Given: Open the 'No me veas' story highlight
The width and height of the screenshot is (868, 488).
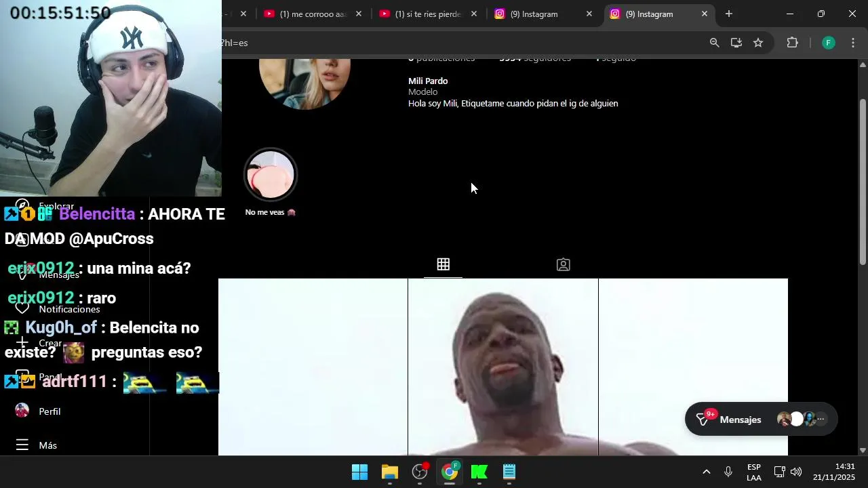Looking at the screenshot, I should point(270,175).
